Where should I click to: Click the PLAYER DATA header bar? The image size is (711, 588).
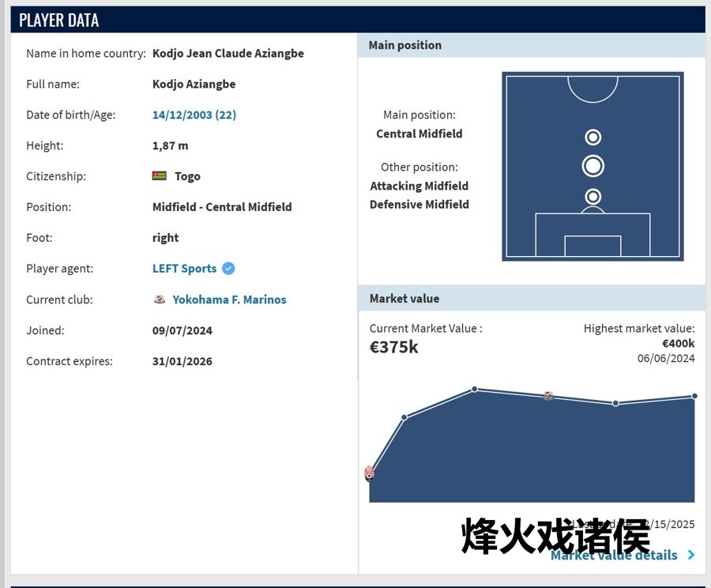(x=355, y=20)
